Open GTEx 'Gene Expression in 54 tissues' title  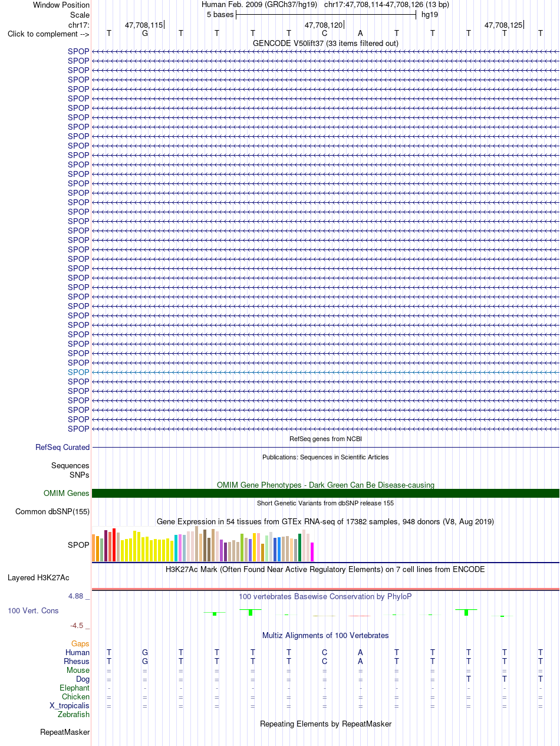click(x=325, y=521)
